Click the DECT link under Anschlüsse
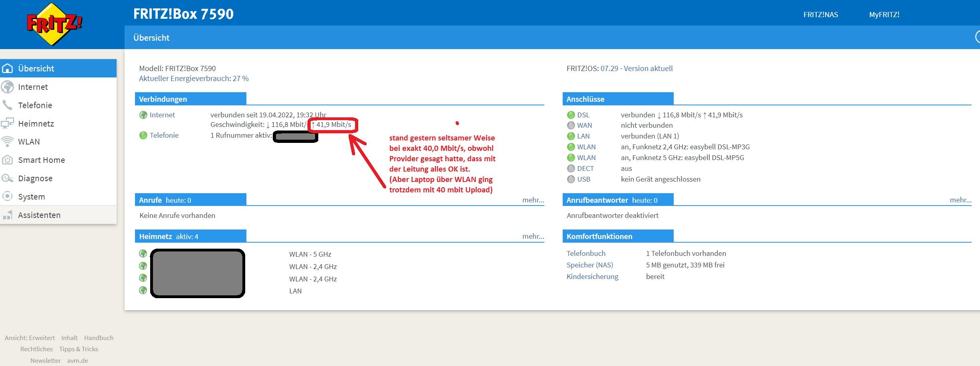 (585, 168)
